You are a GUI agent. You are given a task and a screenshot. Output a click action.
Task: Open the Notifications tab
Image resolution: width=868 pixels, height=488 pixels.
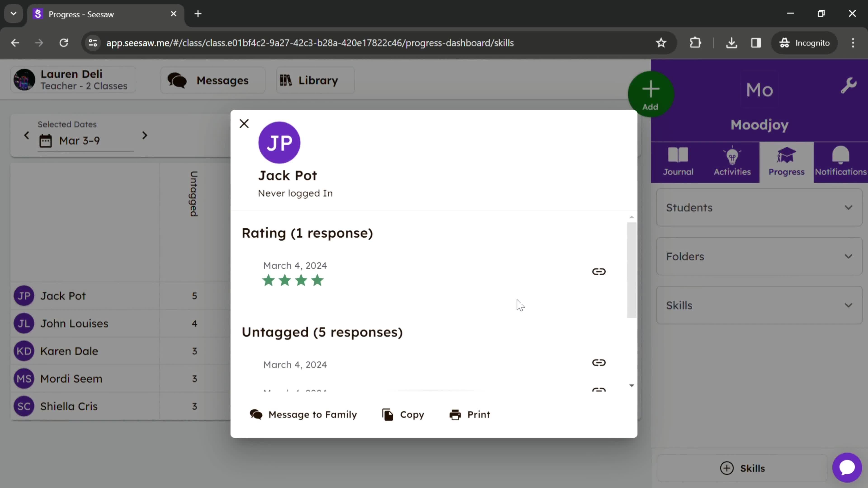click(x=840, y=162)
